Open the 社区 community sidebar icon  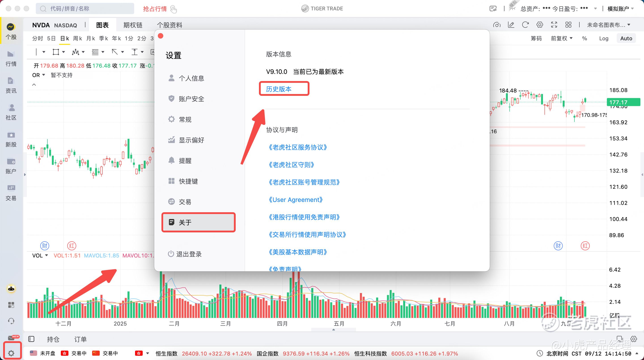[11, 112]
